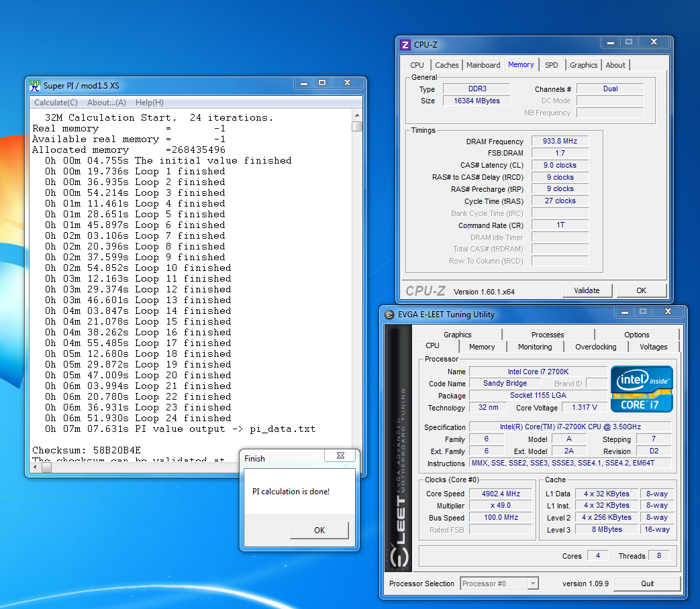700x609 pixels.
Task: Click the Channels # Dual value
Action: tap(610, 89)
